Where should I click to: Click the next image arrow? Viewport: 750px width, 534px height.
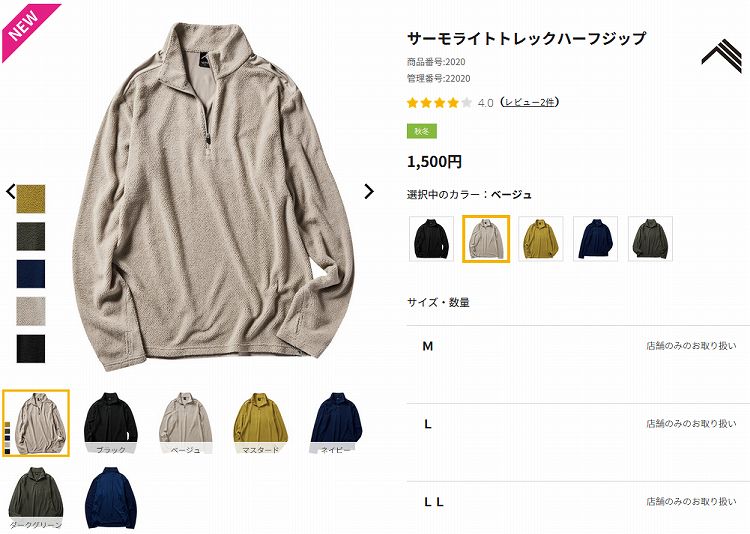coord(369,191)
